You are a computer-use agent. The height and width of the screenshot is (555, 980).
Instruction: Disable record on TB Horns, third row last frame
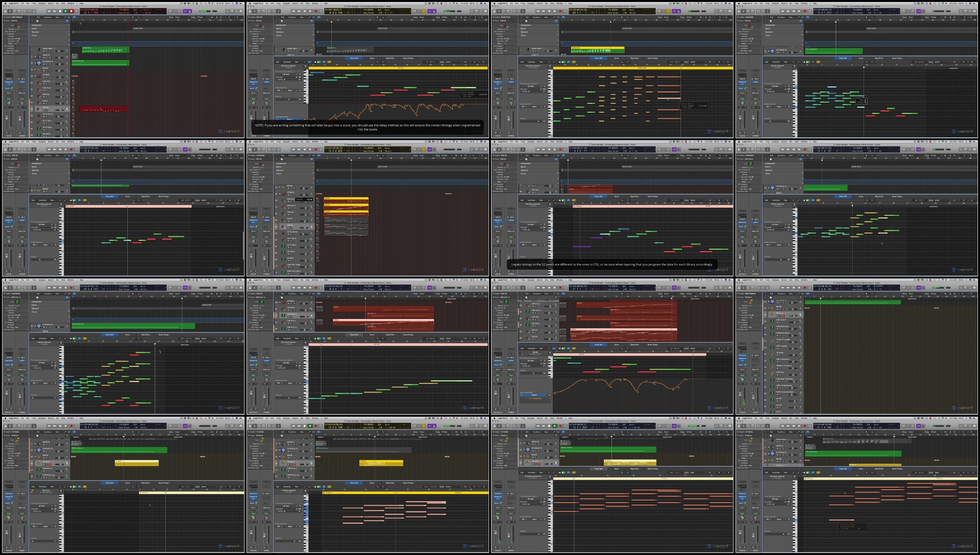pyautogui.click(x=783, y=316)
